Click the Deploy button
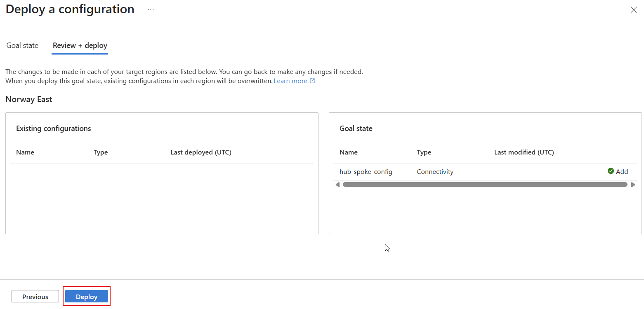Screen dimensions: 644x309 click(86, 296)
